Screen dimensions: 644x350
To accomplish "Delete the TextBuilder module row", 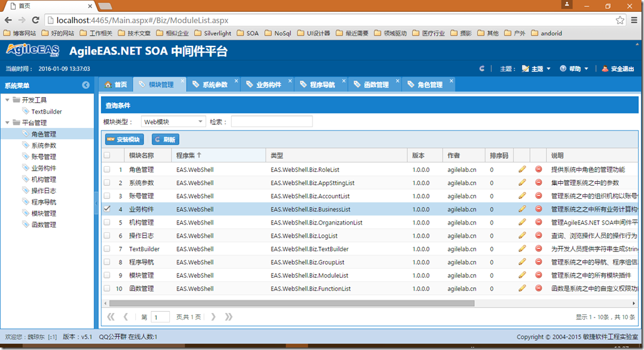I will click(539, 248).
